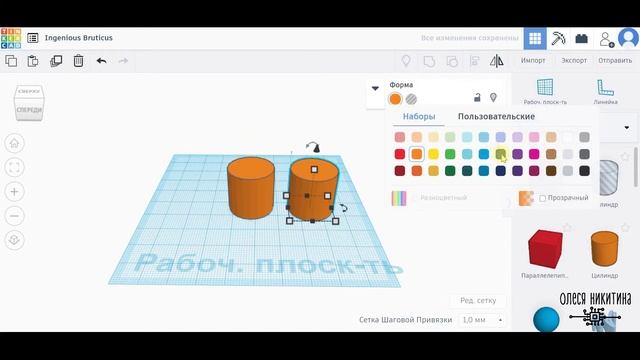Zoom out the viewport
This screenshot has width=640, height=360.
(14, 216)
